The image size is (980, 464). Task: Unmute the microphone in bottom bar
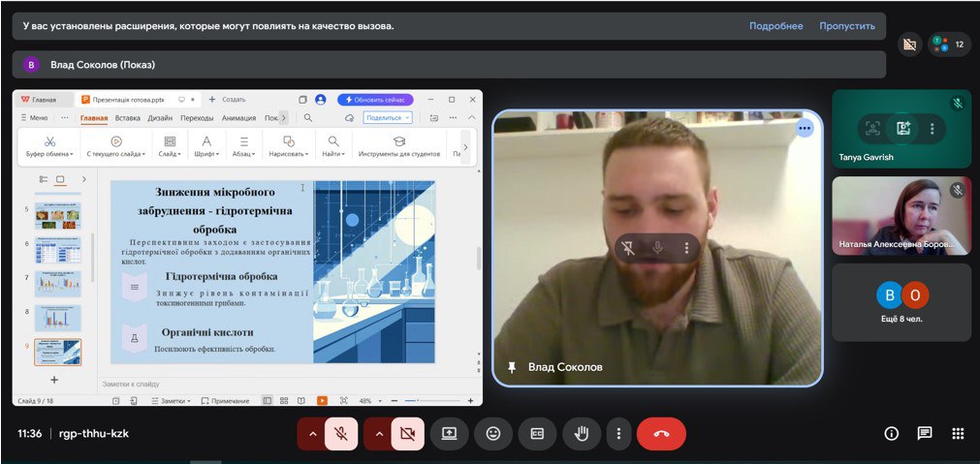pyautogui.click(x=341, y=434)
